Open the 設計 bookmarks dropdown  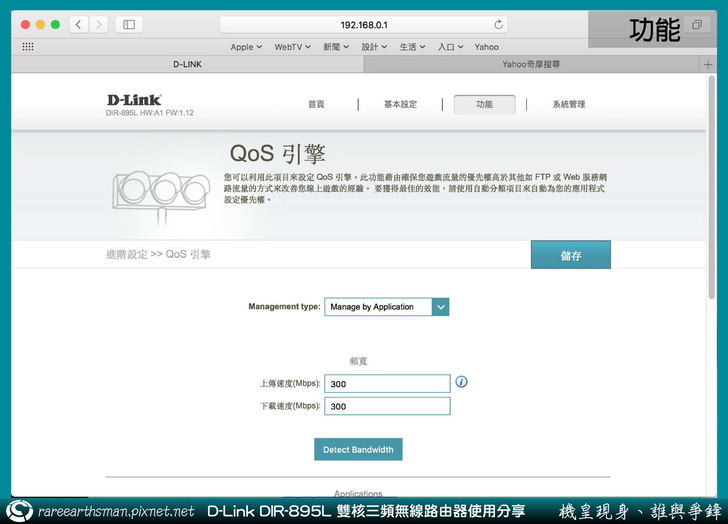(x=374, y=47)
